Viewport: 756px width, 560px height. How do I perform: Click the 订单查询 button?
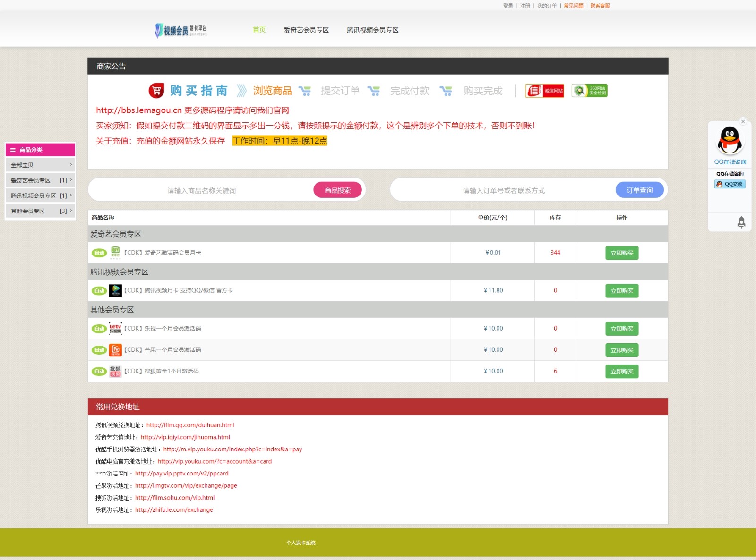[x=640, y=190]
